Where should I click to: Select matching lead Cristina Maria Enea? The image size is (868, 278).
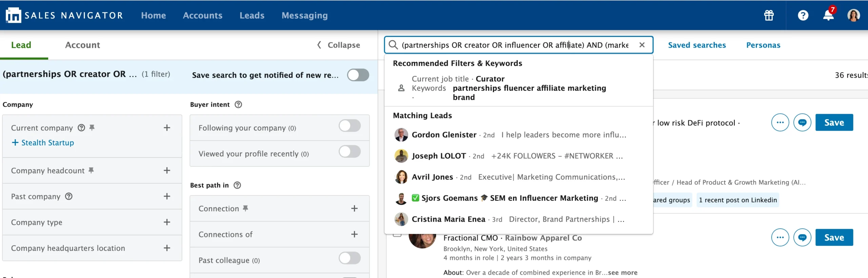point(519,219)
